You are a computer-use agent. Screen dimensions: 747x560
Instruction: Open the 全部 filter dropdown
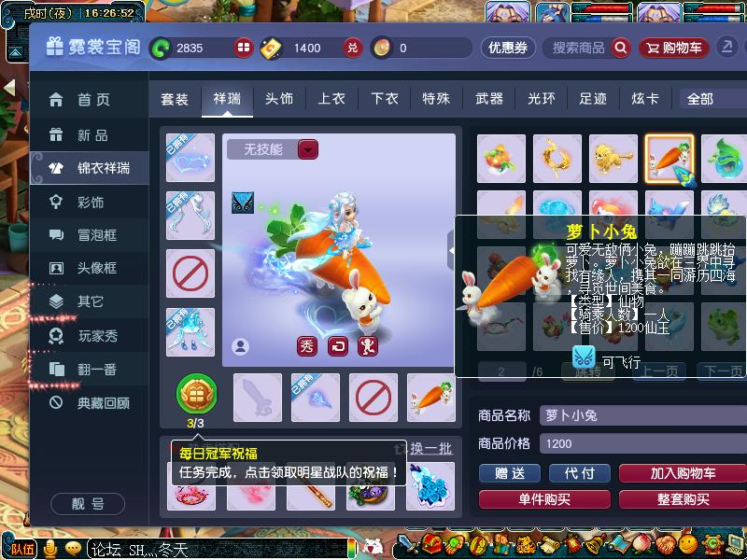pos(712,99)
